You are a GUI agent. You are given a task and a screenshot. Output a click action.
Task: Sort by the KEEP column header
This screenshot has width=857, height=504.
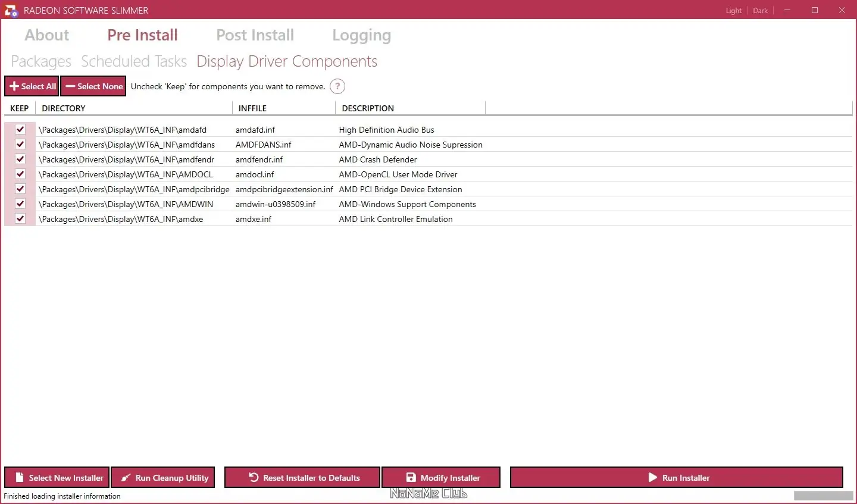tap(20, 108)
